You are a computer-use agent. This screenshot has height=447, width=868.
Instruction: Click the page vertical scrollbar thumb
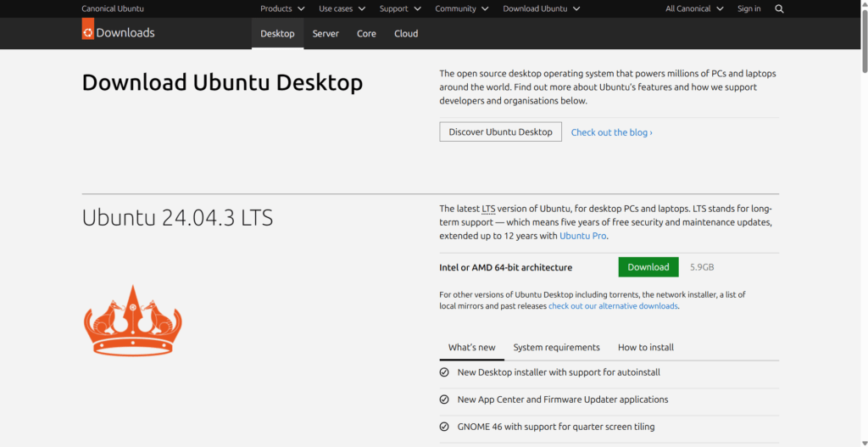click(x=864, y=41)
